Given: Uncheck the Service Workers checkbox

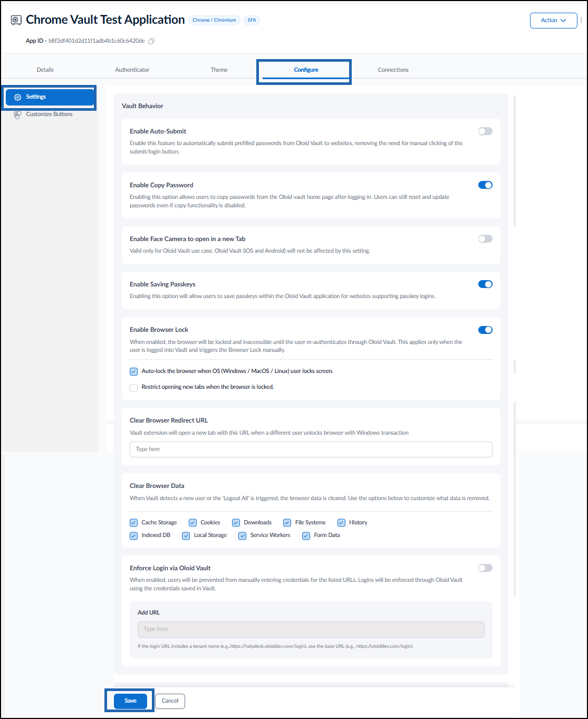Looking at the screenshot, I should (242, 535).
